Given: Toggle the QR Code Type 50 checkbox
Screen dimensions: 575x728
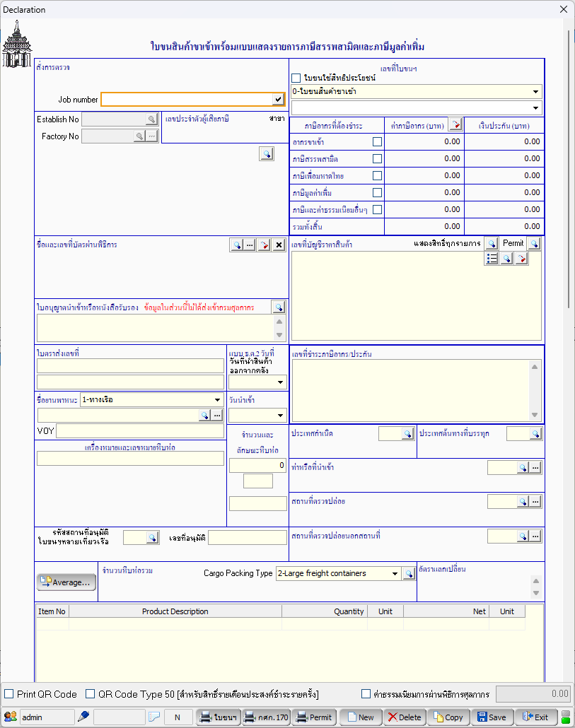Looking at the screenshot, I should coord(90,694).
